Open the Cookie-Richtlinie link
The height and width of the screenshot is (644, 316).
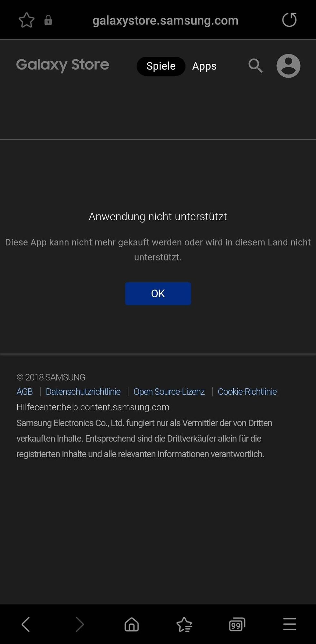click(x=247, y=392)
